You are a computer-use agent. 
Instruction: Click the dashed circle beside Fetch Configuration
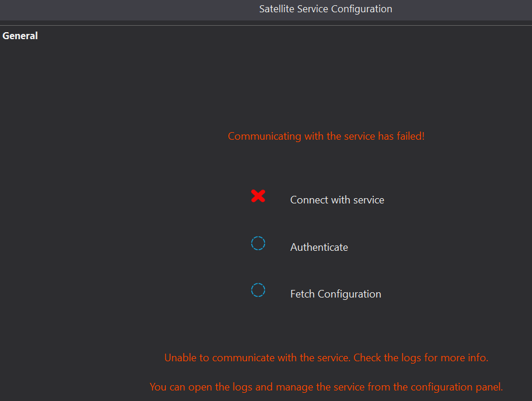(258, 291)
